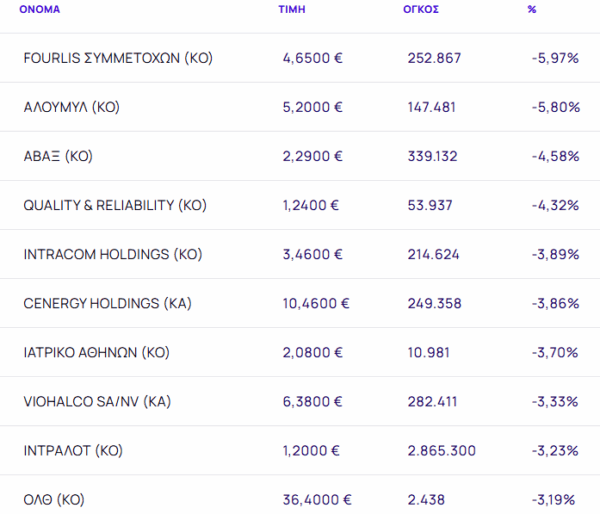The image size is (600, 514).
Task: Sort by the ΟΓΚΟΣ column header
Action: (x=421, y=10)
